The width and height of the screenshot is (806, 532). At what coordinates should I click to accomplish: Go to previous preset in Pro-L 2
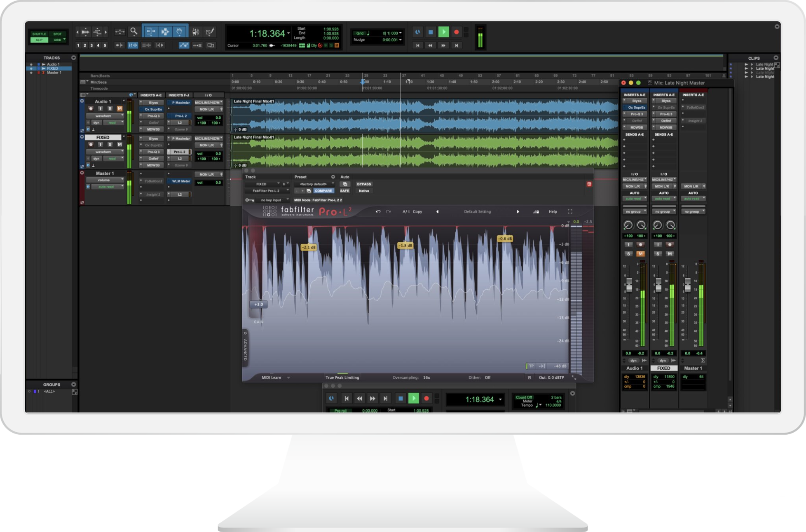point(437,211)
